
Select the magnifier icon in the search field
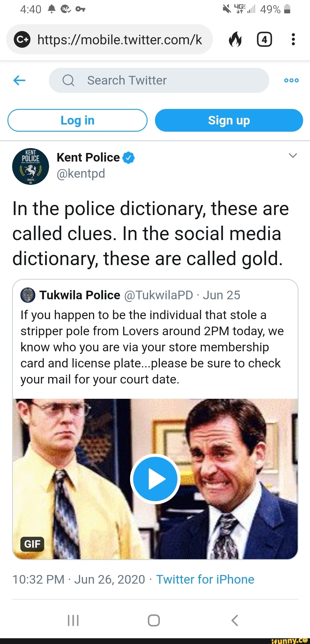point(68,80)
